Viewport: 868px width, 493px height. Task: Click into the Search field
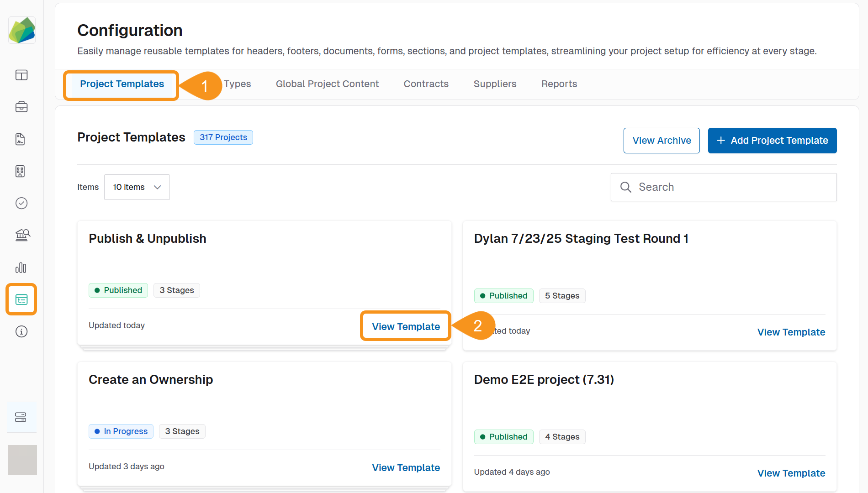click(731, 187)
